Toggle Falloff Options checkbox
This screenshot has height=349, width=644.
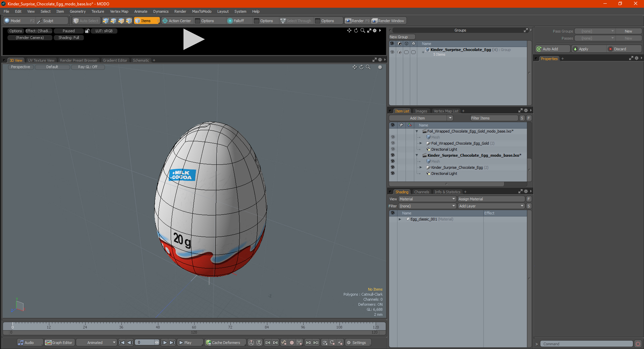(x=257, y=21)
